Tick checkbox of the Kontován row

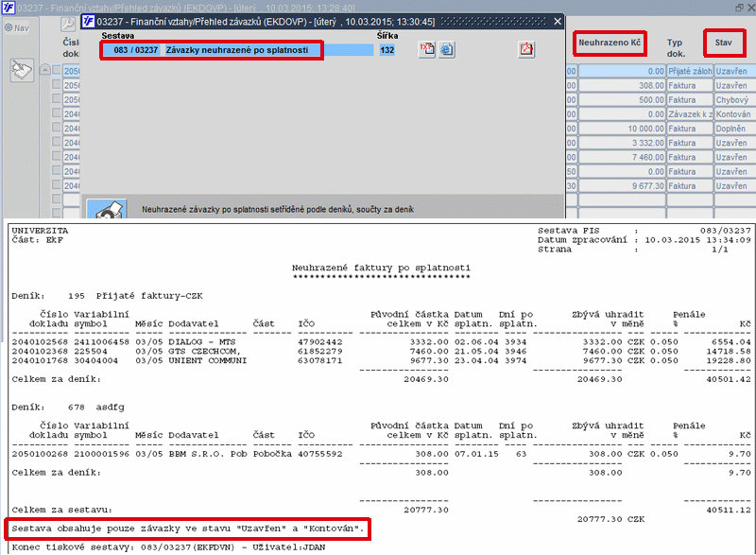click(57, 113)
